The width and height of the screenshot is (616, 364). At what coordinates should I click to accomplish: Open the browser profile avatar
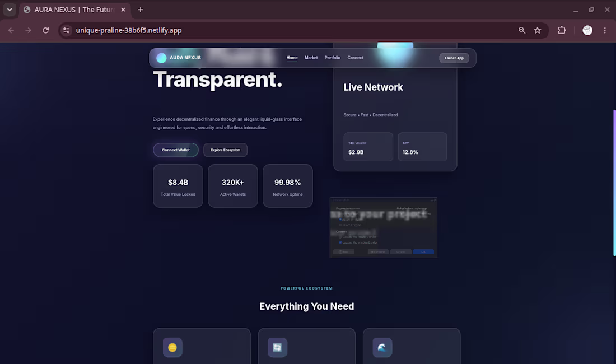click(587, 30)
